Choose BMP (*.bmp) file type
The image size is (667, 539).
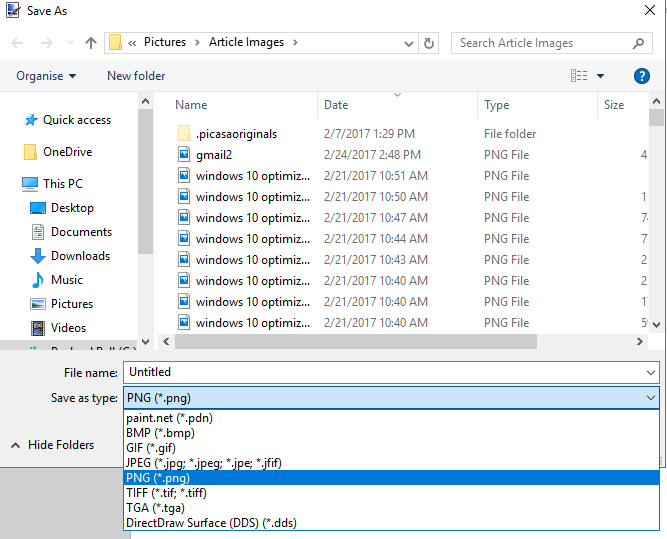pos(391,433)
